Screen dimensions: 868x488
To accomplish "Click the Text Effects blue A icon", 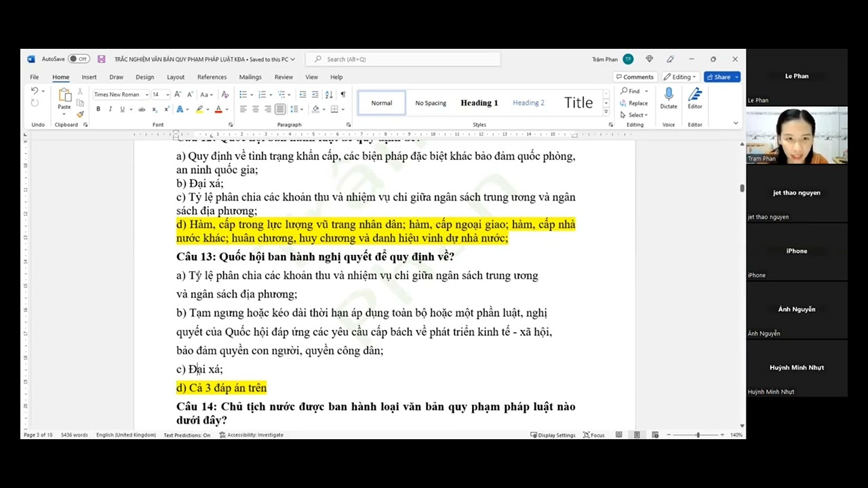I will coord(180,109).
